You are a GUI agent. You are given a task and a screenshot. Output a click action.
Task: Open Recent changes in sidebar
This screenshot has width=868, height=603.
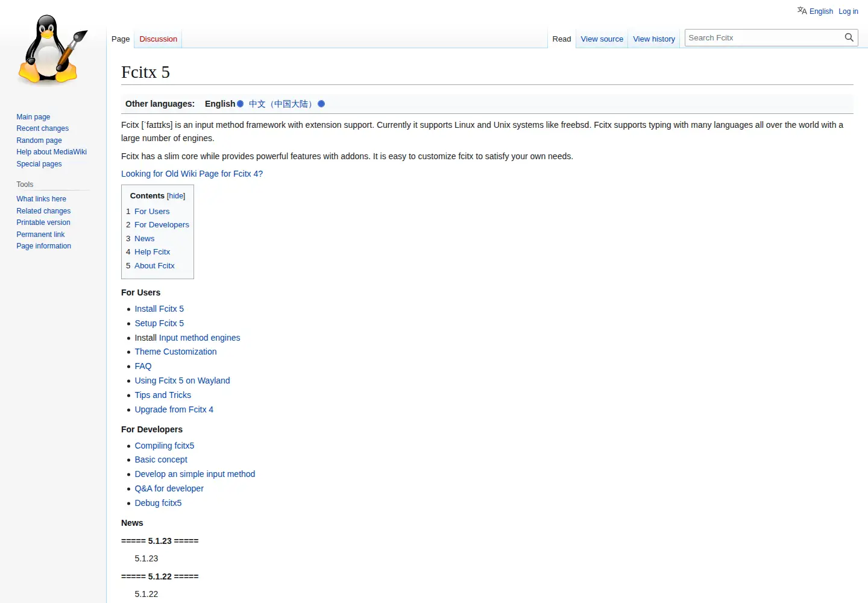point(42,128)
